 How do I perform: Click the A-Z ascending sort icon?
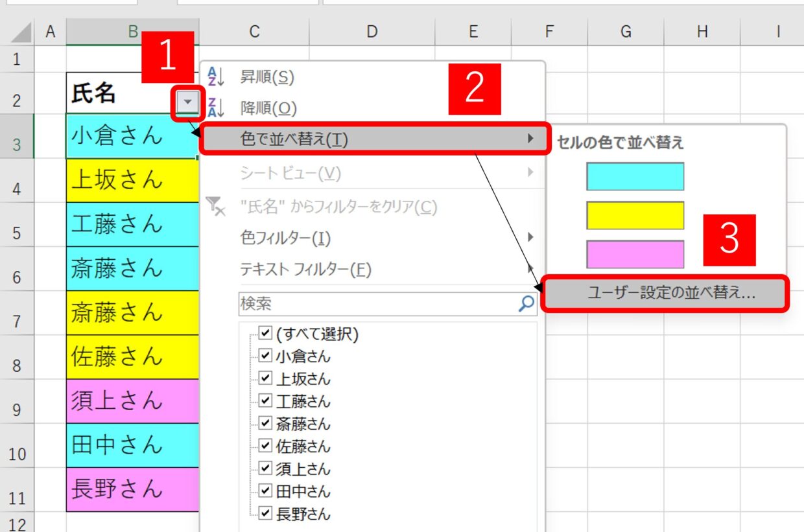[215, 76]
